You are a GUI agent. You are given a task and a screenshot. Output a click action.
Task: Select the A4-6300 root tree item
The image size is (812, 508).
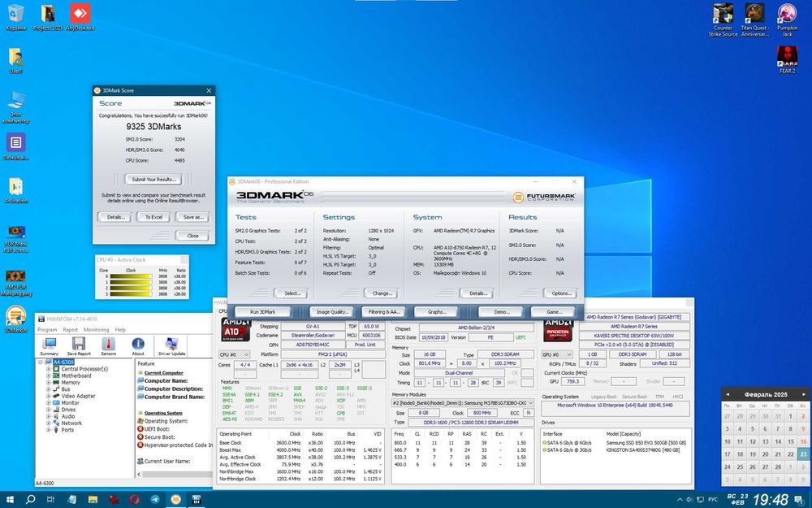pyautogui.click(x=63, y=362)
